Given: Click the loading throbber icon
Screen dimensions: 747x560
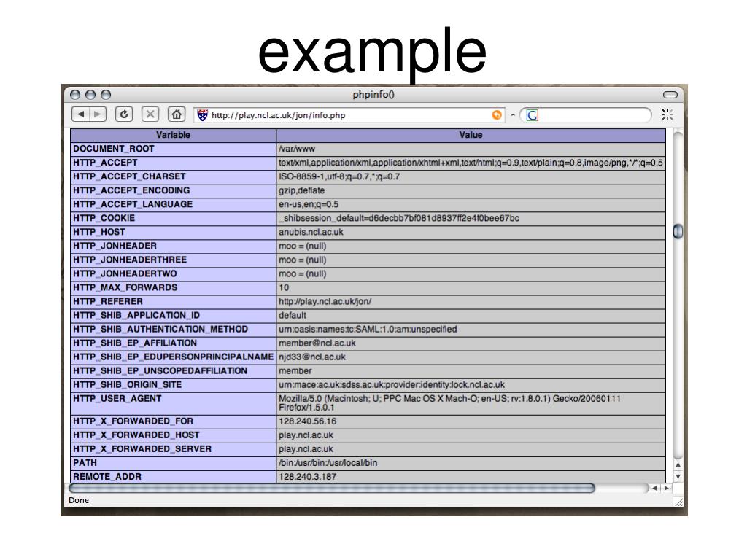Looking at the screenshot, I should coord(667,114).
